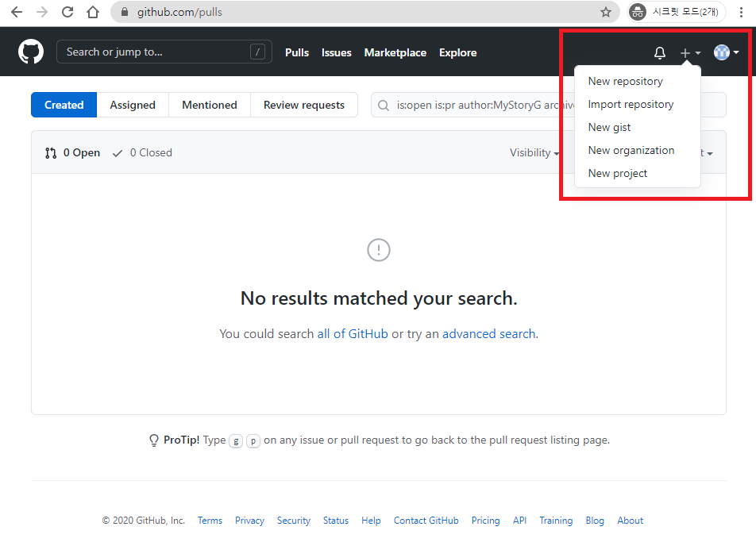The image size is (756, 542).
Task: Click the plus icon to create new
Action: (x=686, y=52)
